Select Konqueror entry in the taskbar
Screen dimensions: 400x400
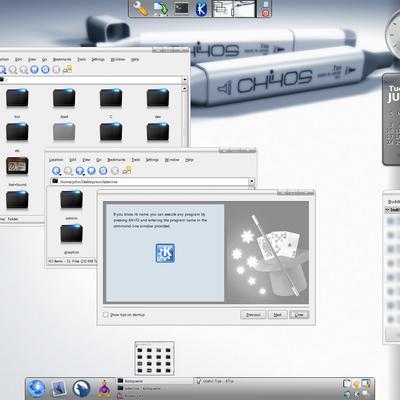click(154, 381)
